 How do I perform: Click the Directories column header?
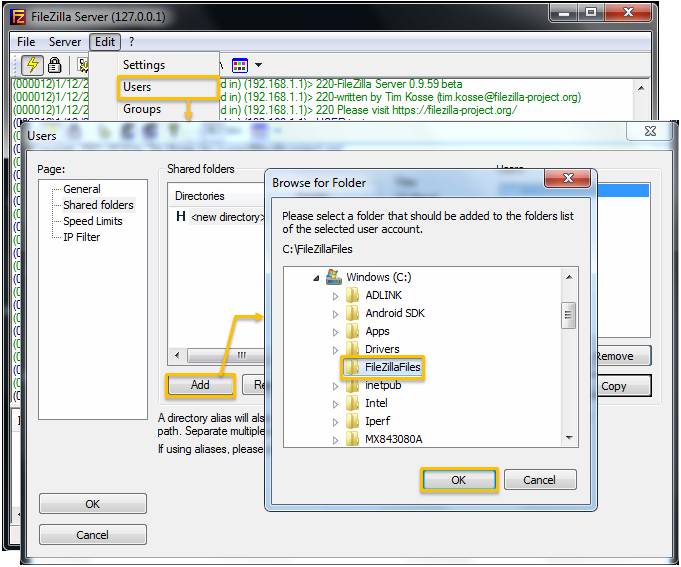199,196
